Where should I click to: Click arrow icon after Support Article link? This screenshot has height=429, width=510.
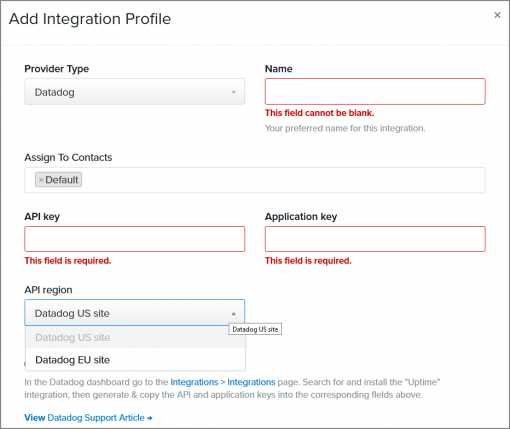150,418
